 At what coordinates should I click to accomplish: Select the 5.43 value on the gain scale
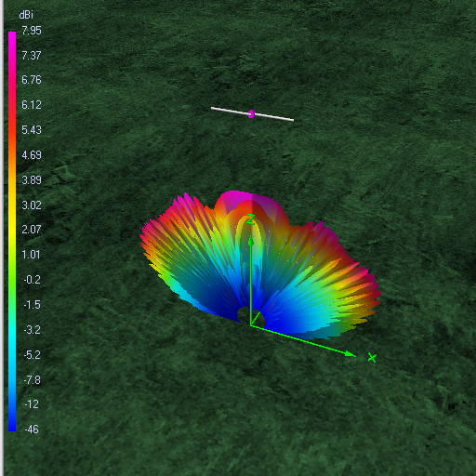(32, 130)
